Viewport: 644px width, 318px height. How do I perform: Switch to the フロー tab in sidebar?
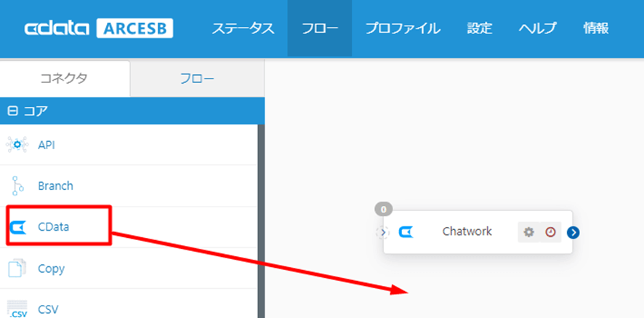point(198,79)
